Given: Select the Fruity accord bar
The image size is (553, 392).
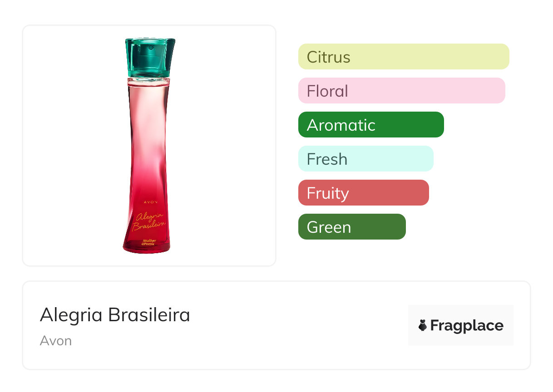Looking at the screenshot, I should pyautogui.click(x=363, y=193).
